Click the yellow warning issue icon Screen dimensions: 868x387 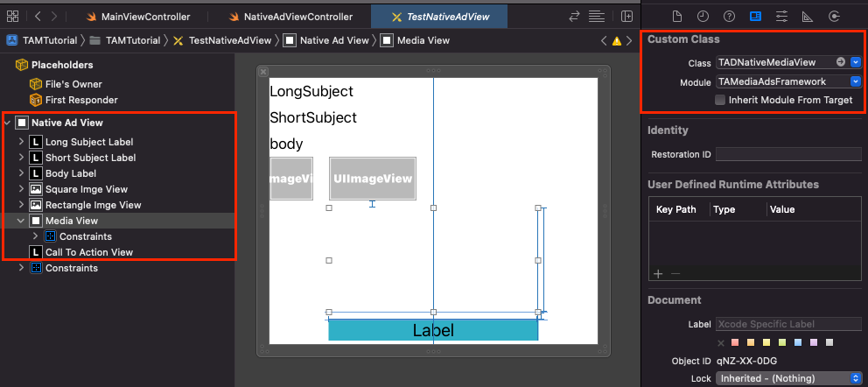point(617,41)
